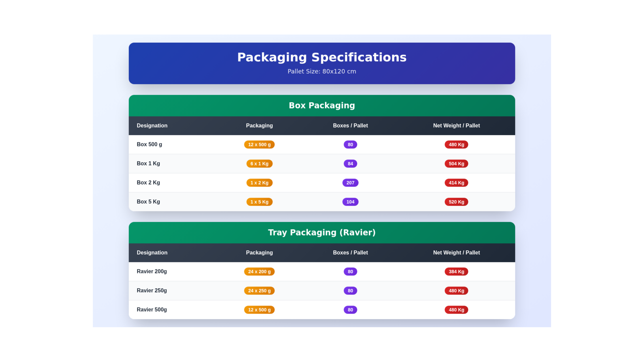Click the Box 2 Kg designation cell

coord(148,183)
